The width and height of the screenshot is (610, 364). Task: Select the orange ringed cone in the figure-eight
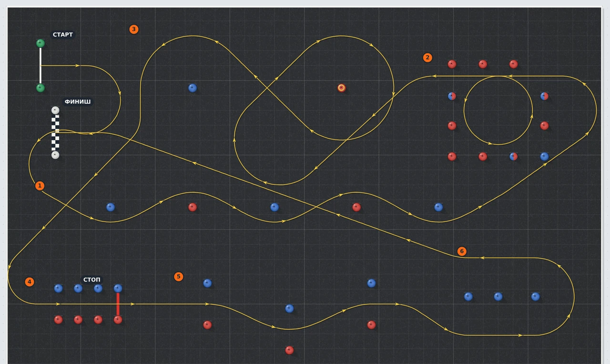pos(341,88)
